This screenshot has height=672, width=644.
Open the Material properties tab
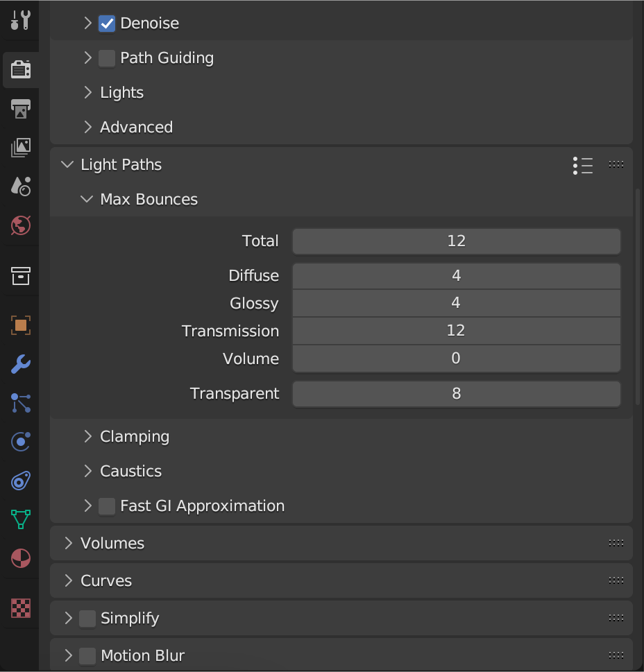[20, 558]
